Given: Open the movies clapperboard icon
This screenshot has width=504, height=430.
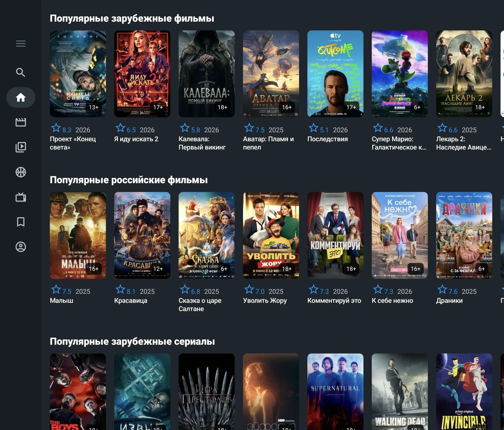Looking at the screenshot, I should (x=21, y=122).
